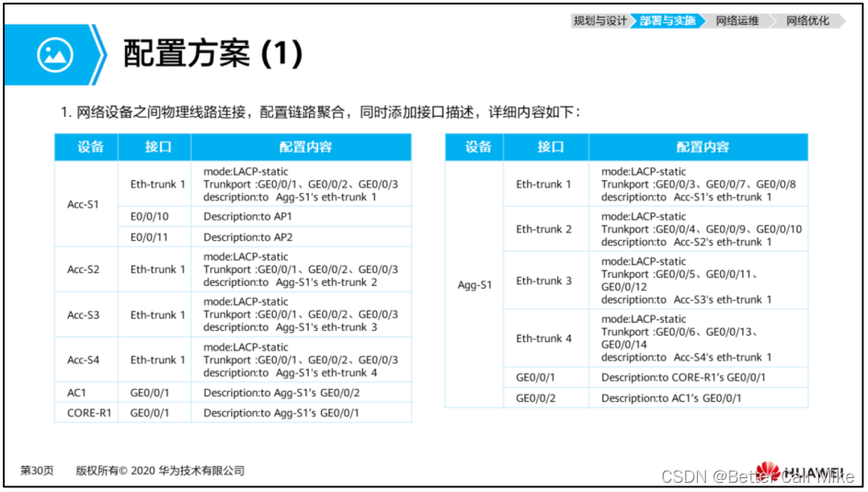
Task: Click Description:to Agg-S1's GE0/0/1 cell
Action: (x=302, y=413)
